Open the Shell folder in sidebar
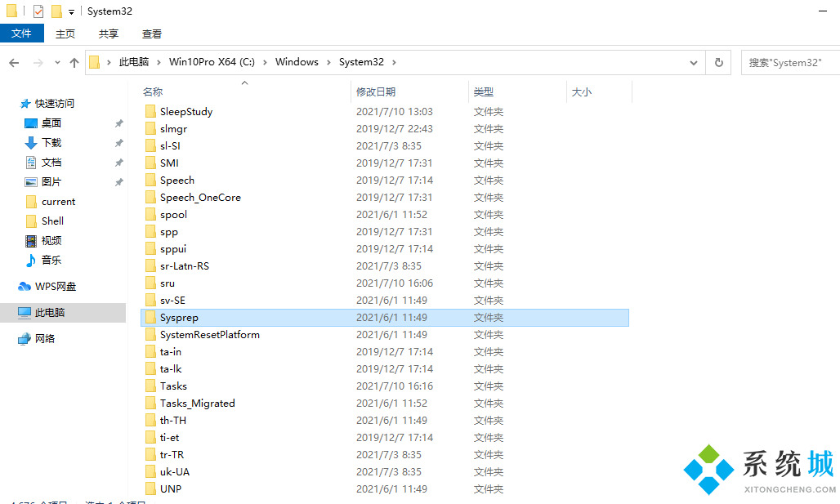The width and height of the screenshot is (840, 504). pyautogui.click(x=52, y=221)
